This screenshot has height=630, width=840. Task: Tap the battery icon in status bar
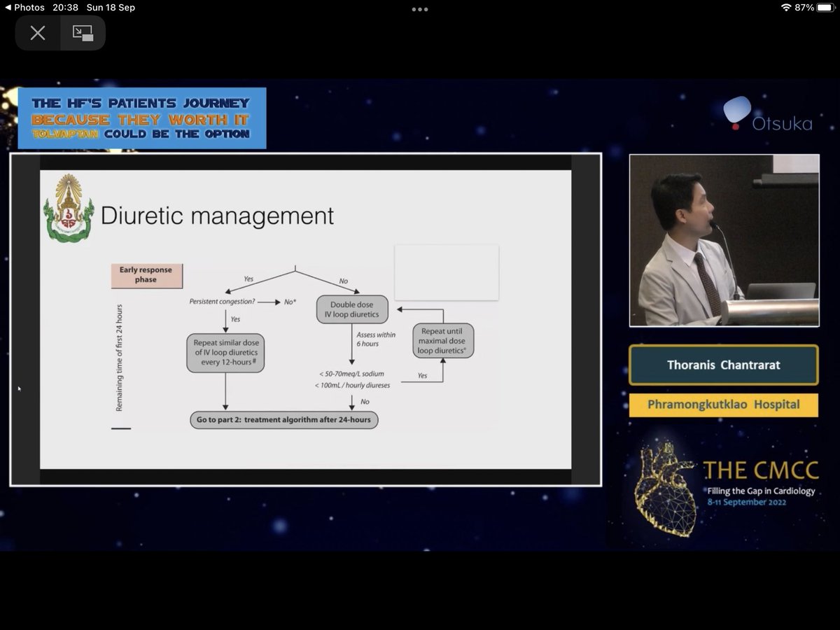[x=825, y=8]
